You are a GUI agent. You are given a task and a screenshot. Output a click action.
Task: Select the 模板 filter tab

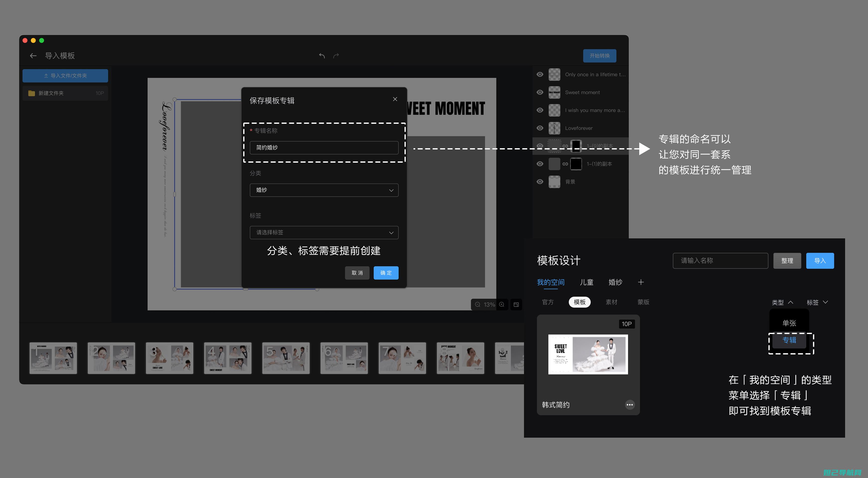pyautogui.click(x=579, y=302)
